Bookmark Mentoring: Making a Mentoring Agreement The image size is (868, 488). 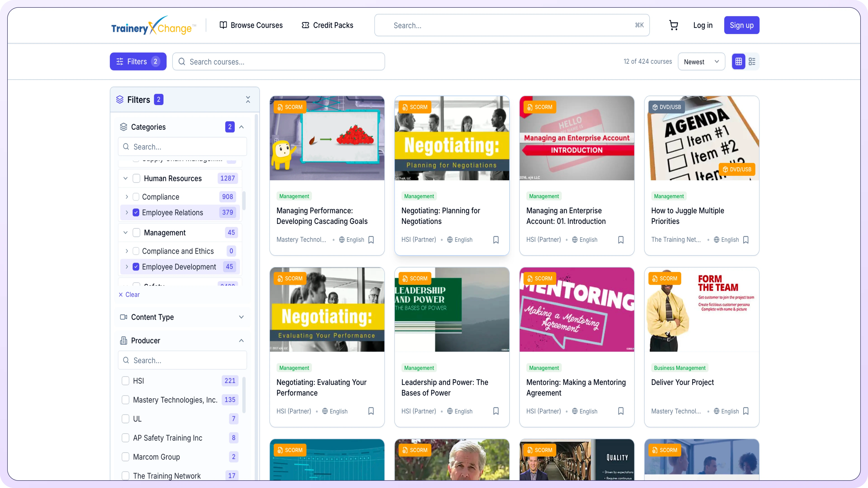[x=621, y=411]
